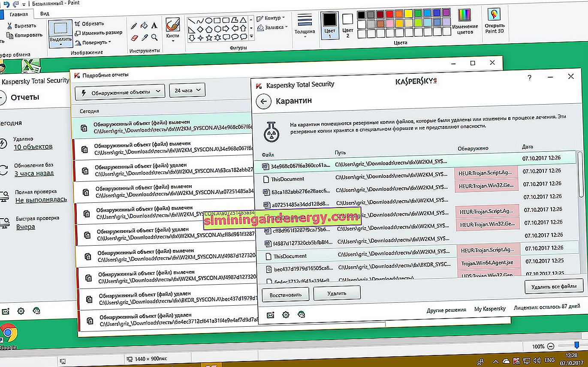Open the 10 объектов link under Удалено

[x=33, y=147]
